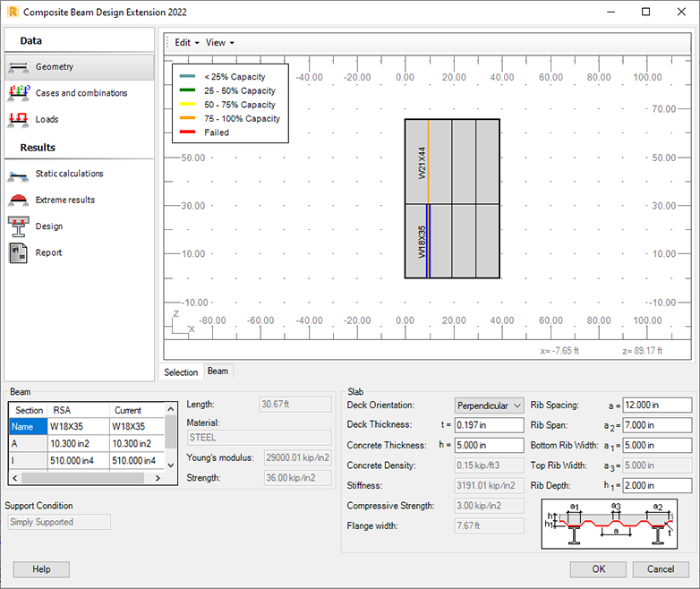Open the Report document icon
This screenshot has height=589, width=700.
pos(18,252)
